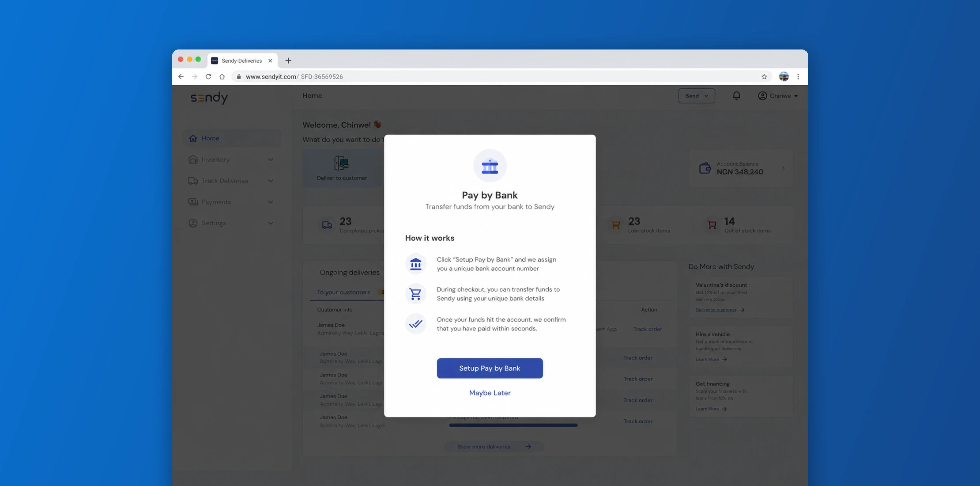Switch to the To your customers tab
This screenshot has width=980, height=486.
click(343, 292)
